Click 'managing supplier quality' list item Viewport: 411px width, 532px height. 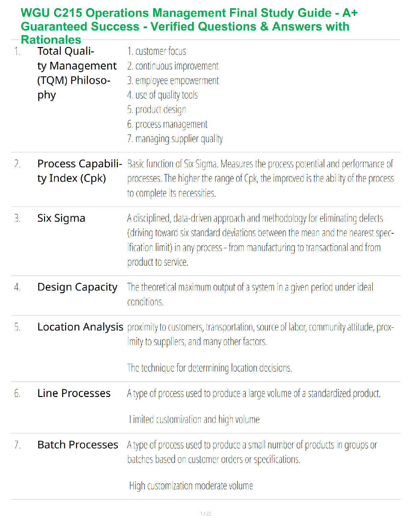(x=175, y=139)
